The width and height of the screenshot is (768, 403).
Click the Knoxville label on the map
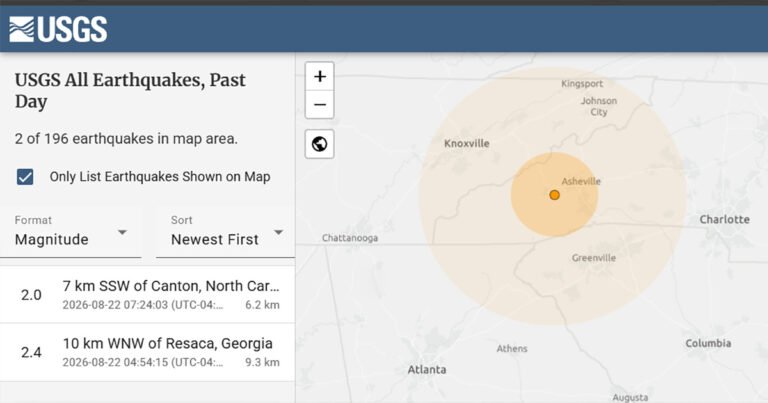click(x=466, y=143)
